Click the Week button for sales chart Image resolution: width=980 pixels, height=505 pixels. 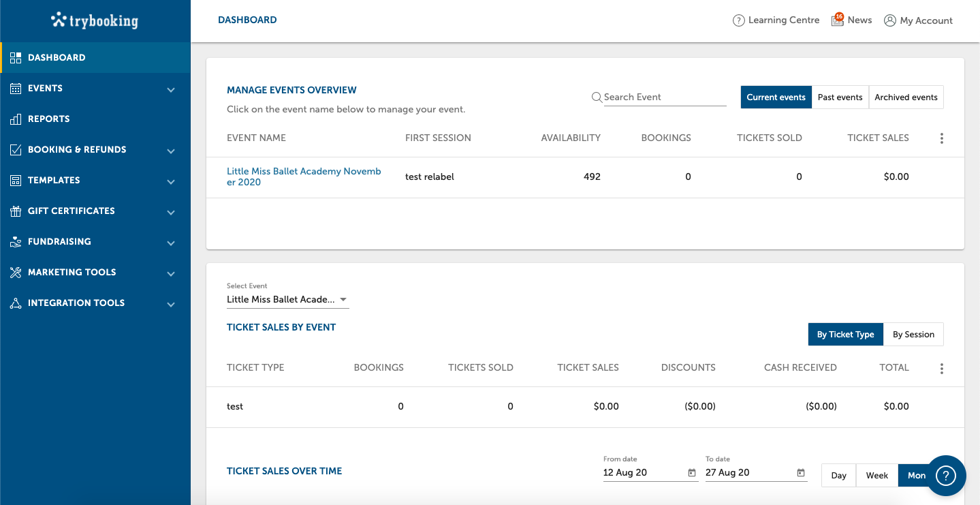pos(876,475)
